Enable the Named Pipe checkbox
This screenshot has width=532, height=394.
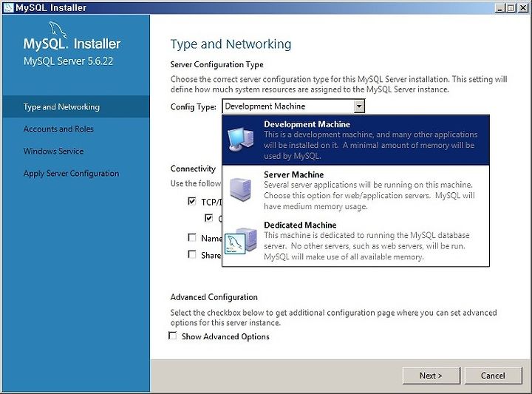click(191, 237)
